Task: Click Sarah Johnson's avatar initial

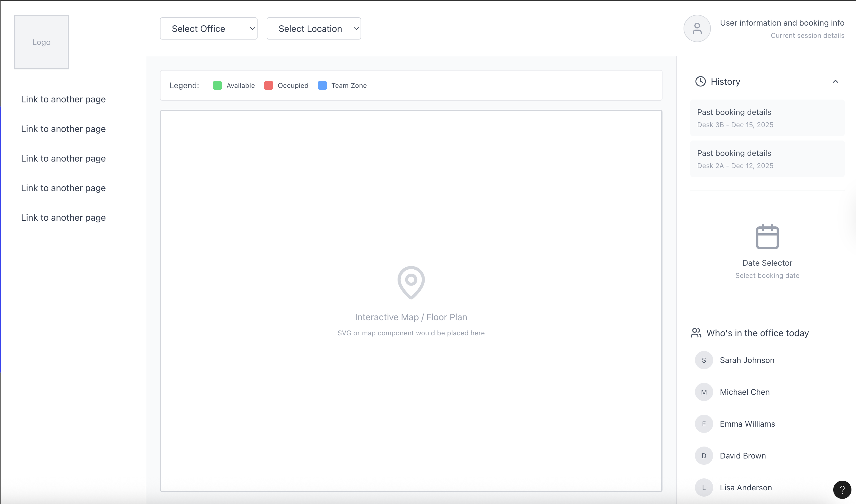Action: pos(703,360)
